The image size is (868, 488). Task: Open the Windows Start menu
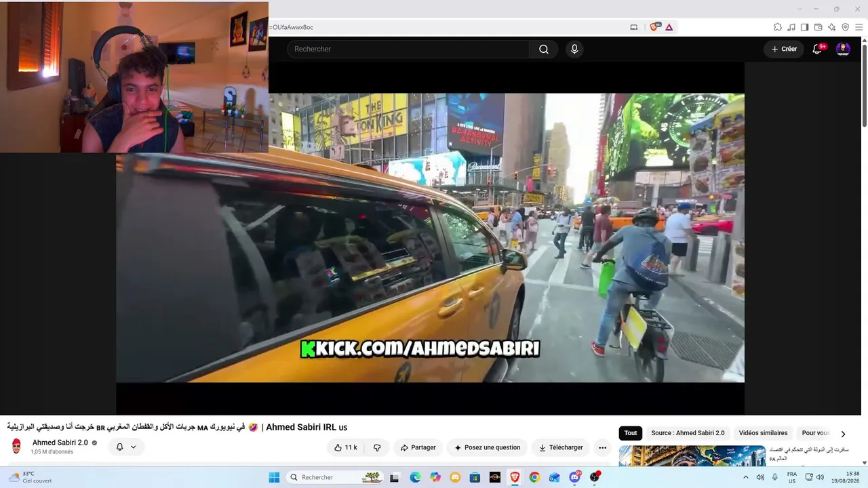click(x=274, y=477)
